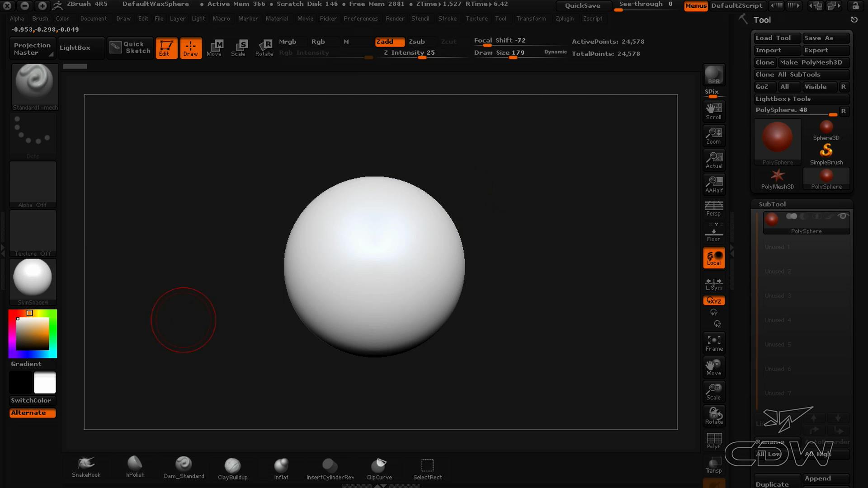868x488 pixels.
Task: Click the Zoom canvas icon
Action: 714,136
